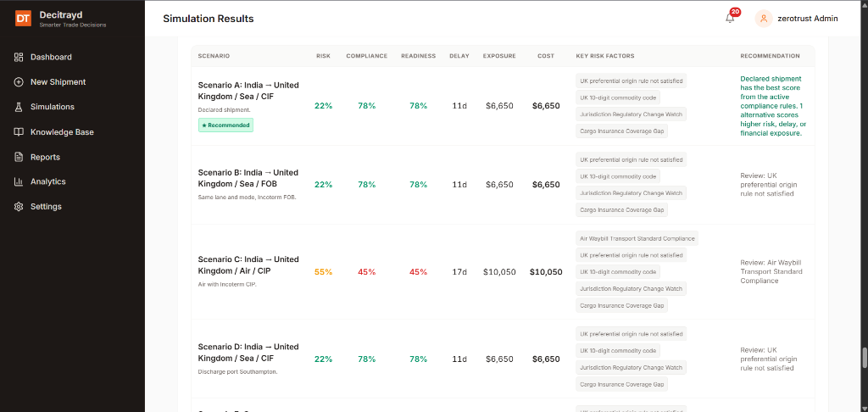Click the New Shipment plus icon
Screen dimensions: 868x412
tap(19, 82)
